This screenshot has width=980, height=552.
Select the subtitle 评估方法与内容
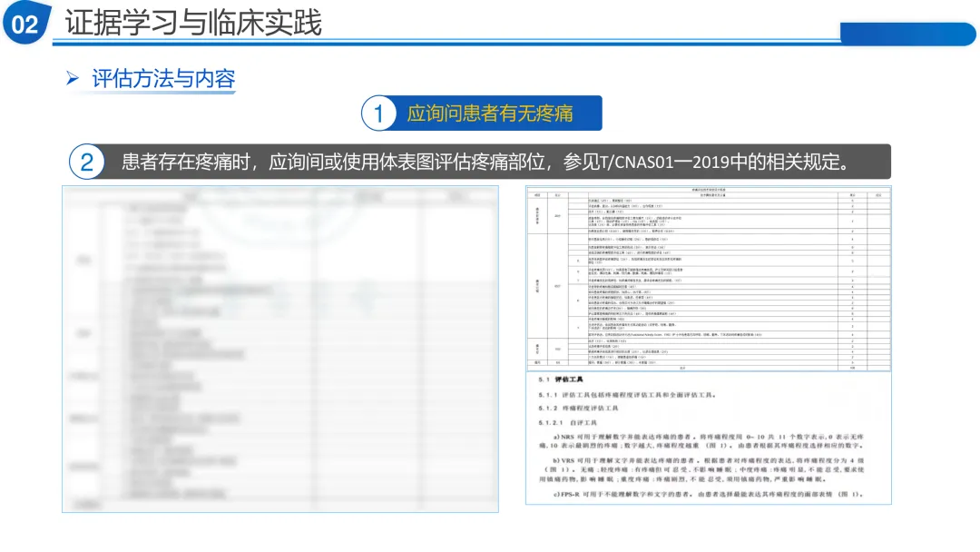pyautogui.click(x=163, y=79)
